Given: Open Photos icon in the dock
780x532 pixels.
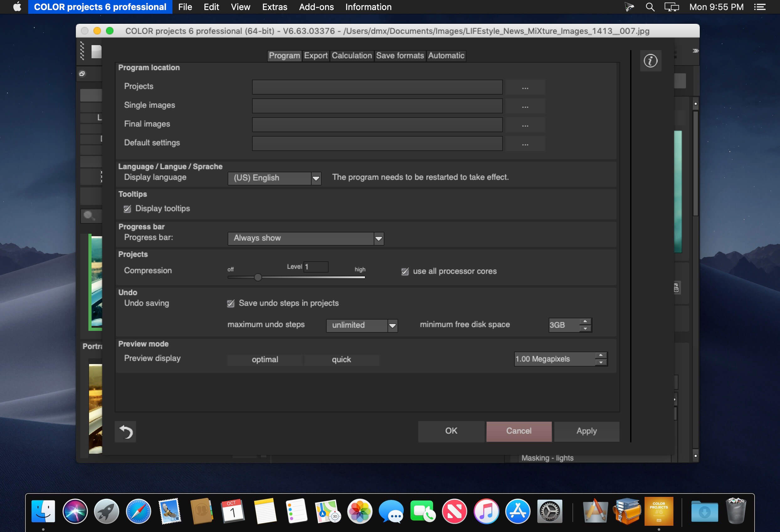Looking at the screenshot, I should click(x=360, y=511).
